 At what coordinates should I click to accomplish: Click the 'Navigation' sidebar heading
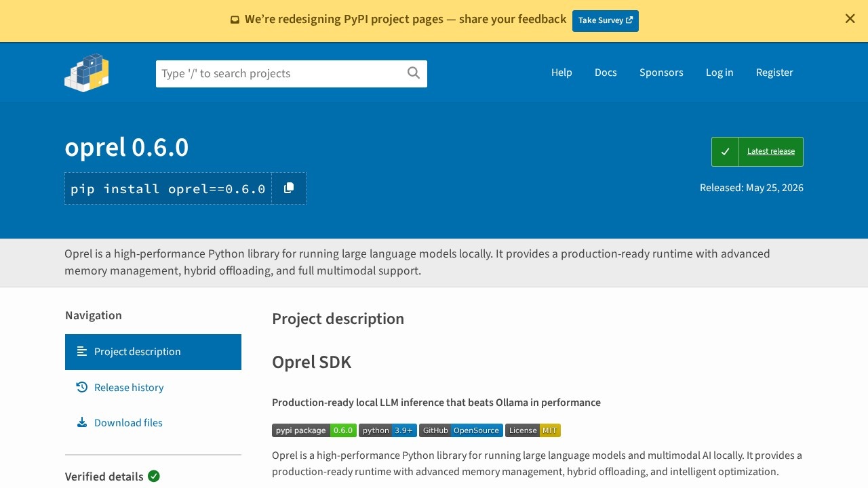point(94,315)
